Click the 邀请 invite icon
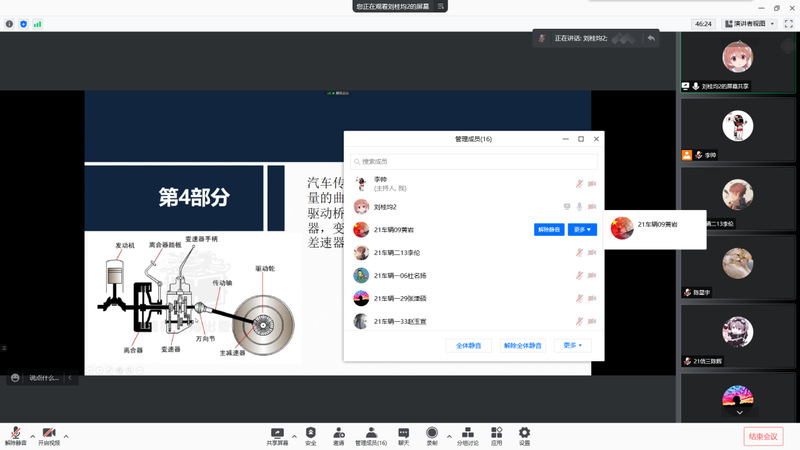Screen dimensions: 800x450 coord(339,432)
